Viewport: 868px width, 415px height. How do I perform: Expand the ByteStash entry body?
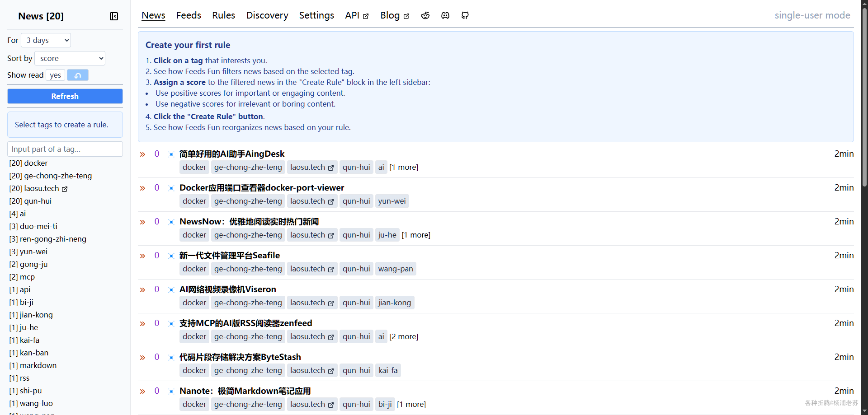[x=142, y=358]
